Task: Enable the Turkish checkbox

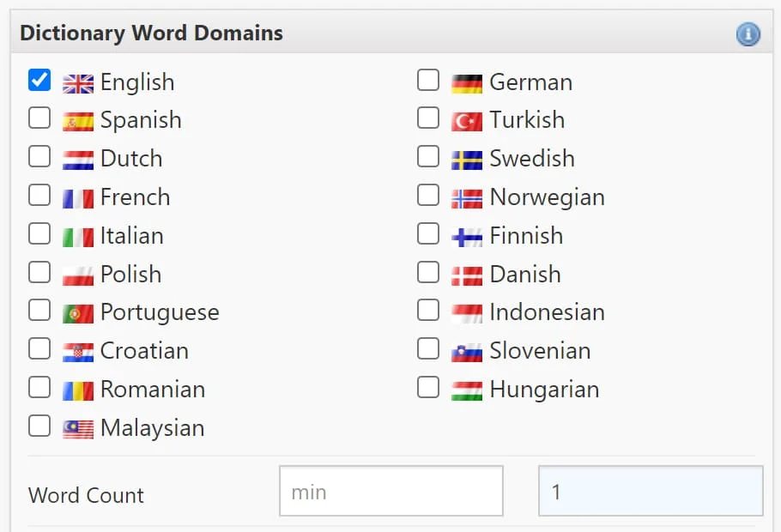Action: click(x=428, y=118)
